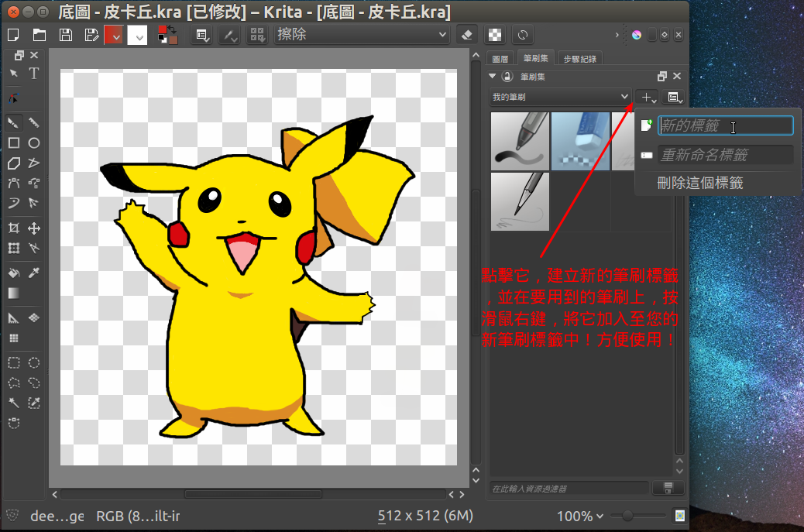Choose the gradient tool
804x532 pixels.
(14, 293)
